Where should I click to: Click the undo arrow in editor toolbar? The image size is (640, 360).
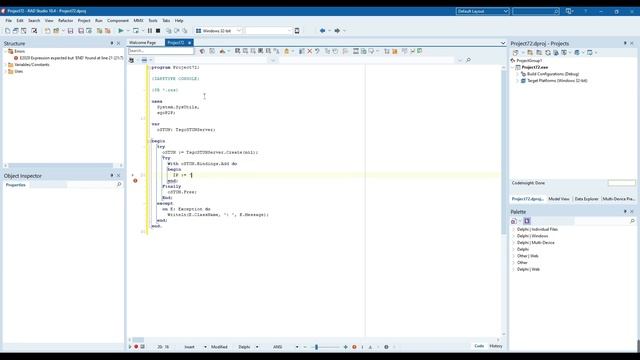click(x=317, y=51)
